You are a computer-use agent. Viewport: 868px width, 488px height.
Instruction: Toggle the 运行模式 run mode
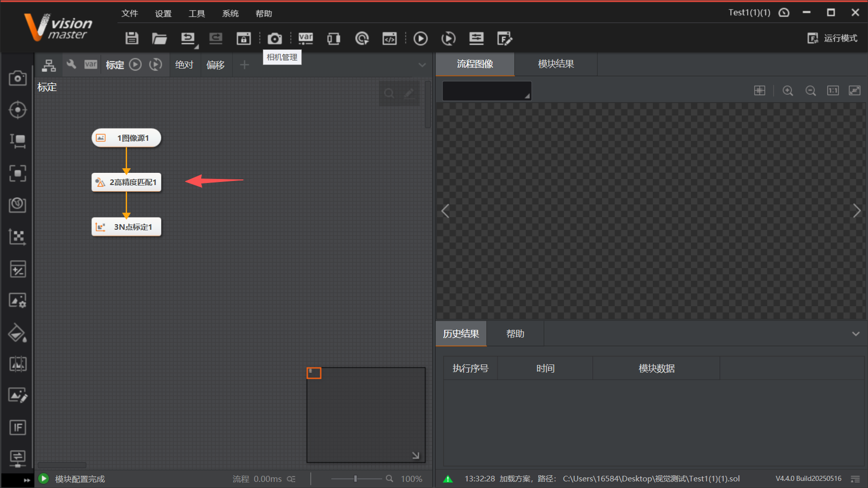pyautogui.click(x=832, y=38)
